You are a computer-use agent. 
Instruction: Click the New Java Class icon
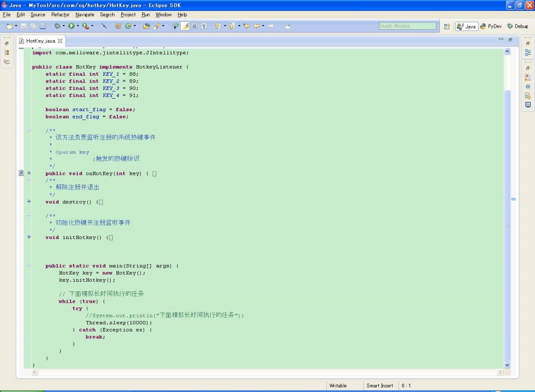[x=128, y=26]
